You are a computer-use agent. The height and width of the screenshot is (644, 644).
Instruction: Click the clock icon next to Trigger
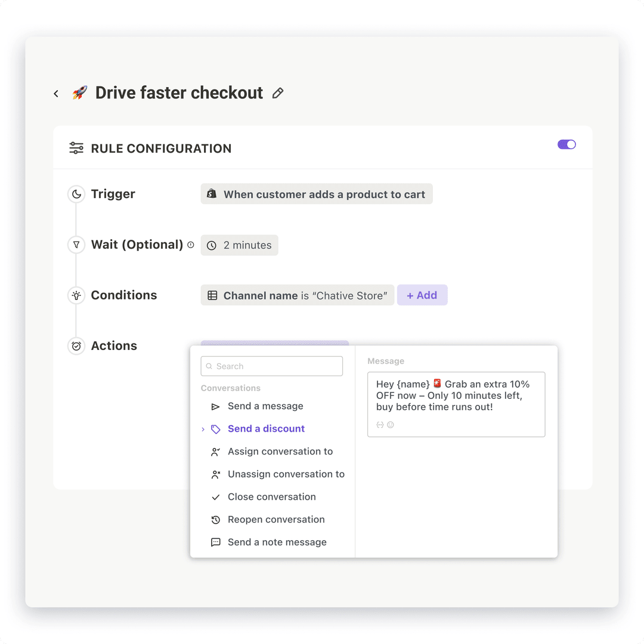click(x=76, y=194)
